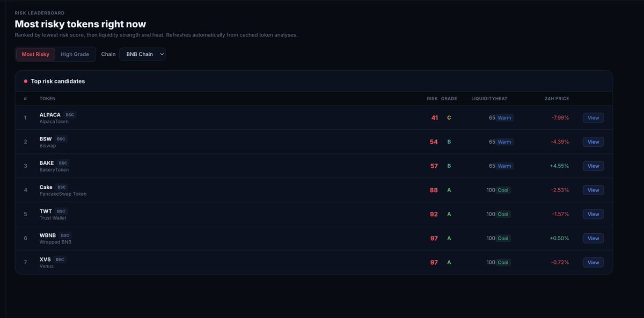
Task: Click the -0.72% price change
Action: pos(560,263)
